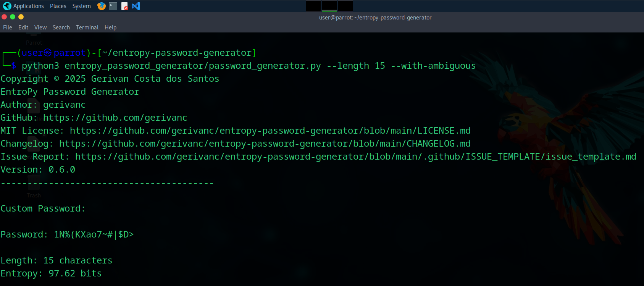Select the rightmost workspace in the switcher
644x286 pixels.
point(345,6)
